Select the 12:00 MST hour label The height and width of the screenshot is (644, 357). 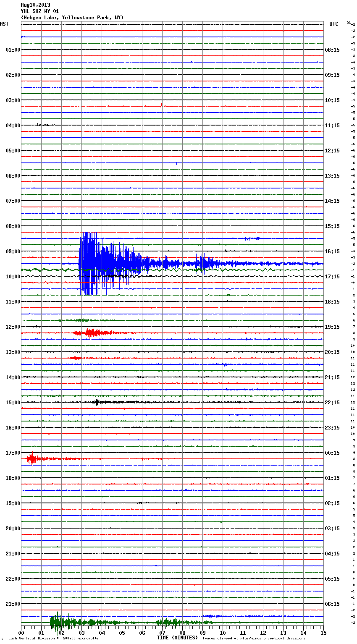coord(13,327)
